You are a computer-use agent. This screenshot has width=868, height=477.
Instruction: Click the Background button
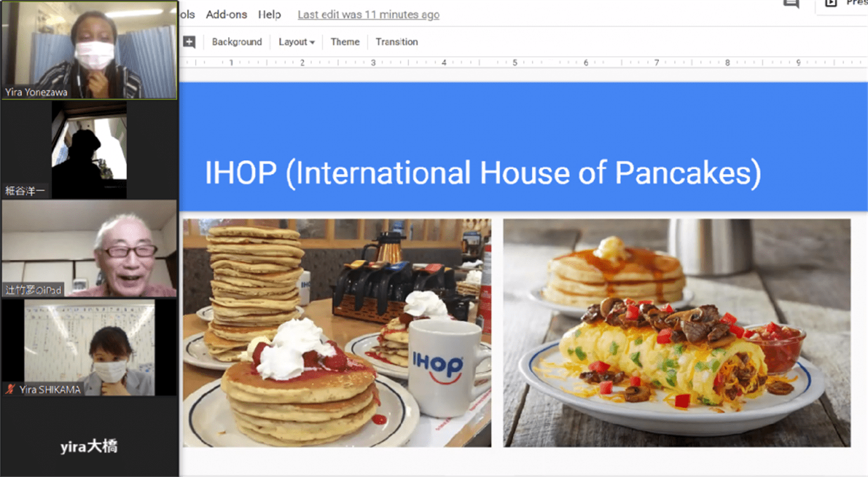[237, 42]
